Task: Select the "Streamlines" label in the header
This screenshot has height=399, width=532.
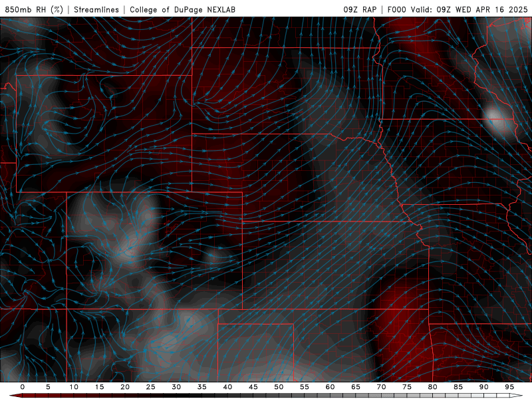Action: (96, 10)
